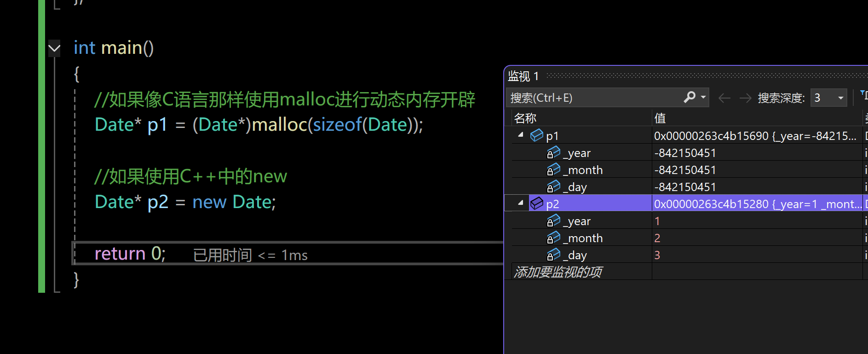The image size is (868, 354).
Task: Open the search depth dropdown showing 3
Action: [828, 98]
